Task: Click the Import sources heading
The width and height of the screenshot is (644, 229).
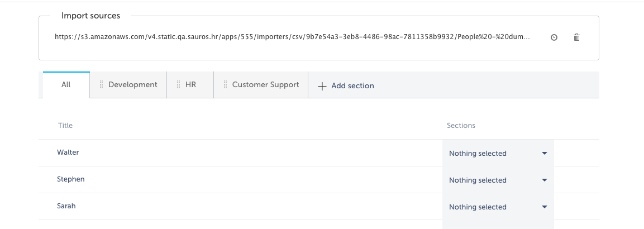Action: pos(90,16)
